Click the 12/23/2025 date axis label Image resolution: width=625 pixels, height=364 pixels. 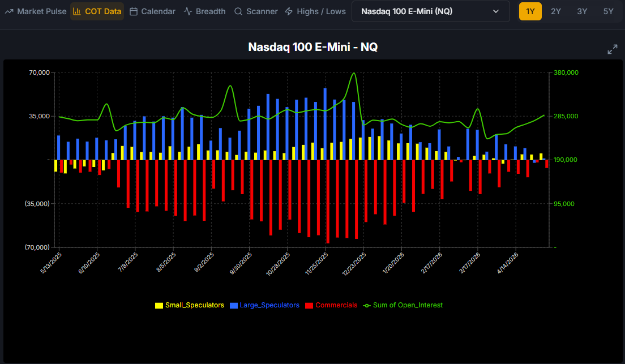click(354, 264)
